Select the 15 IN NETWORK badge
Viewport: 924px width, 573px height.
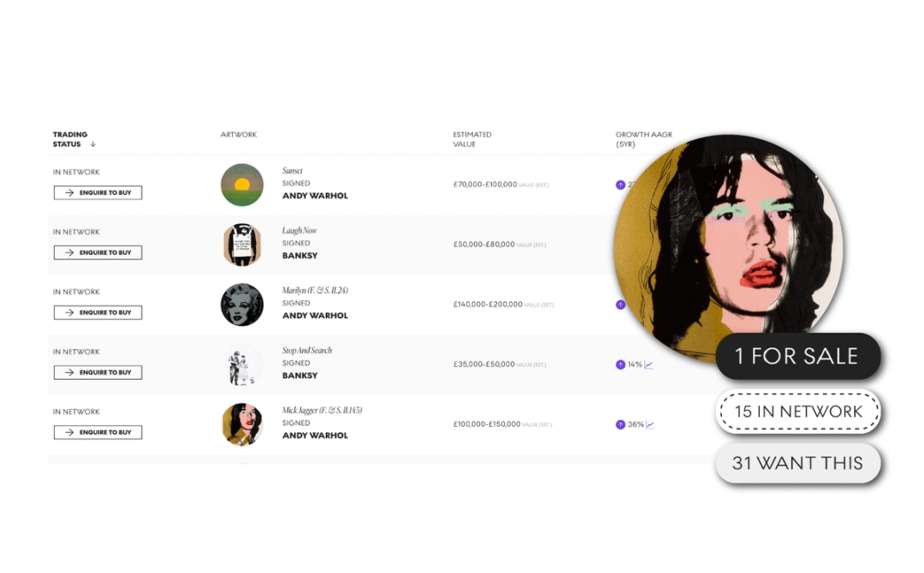coord(798,411)
